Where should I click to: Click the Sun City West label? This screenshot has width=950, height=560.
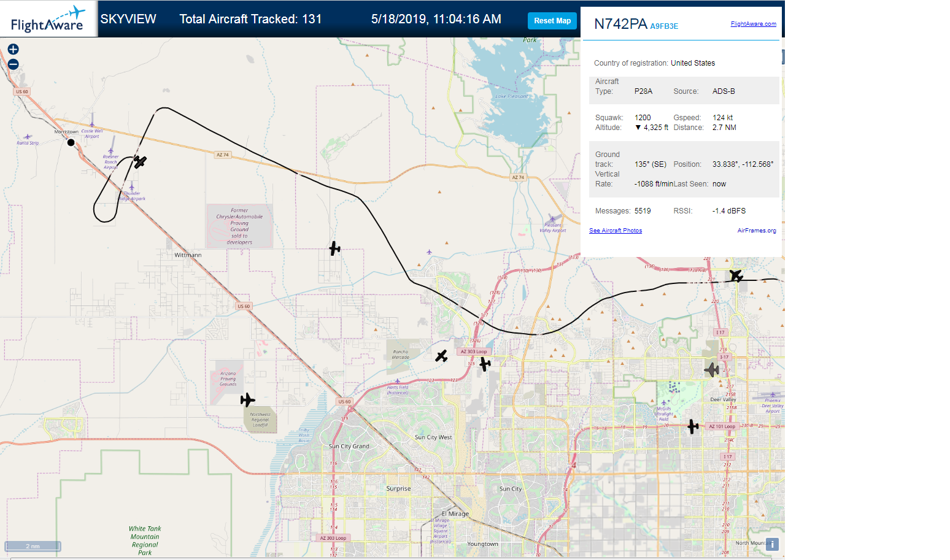point(433,437)
